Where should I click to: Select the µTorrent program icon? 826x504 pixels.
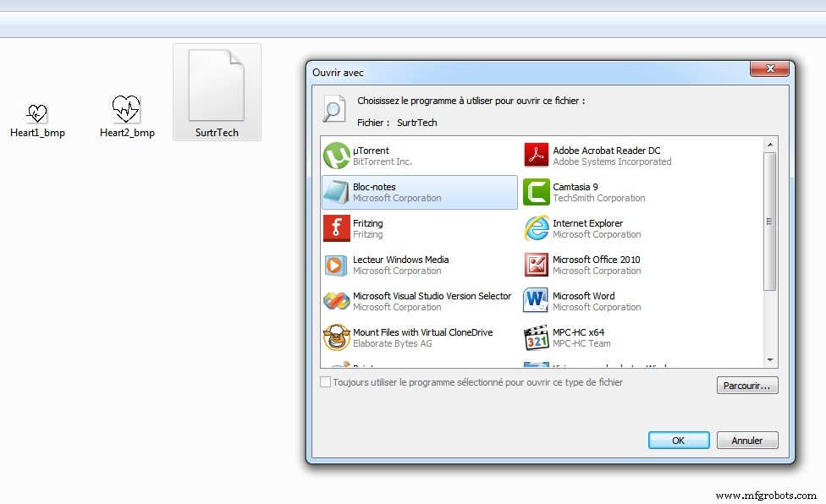tap(337, 156)
